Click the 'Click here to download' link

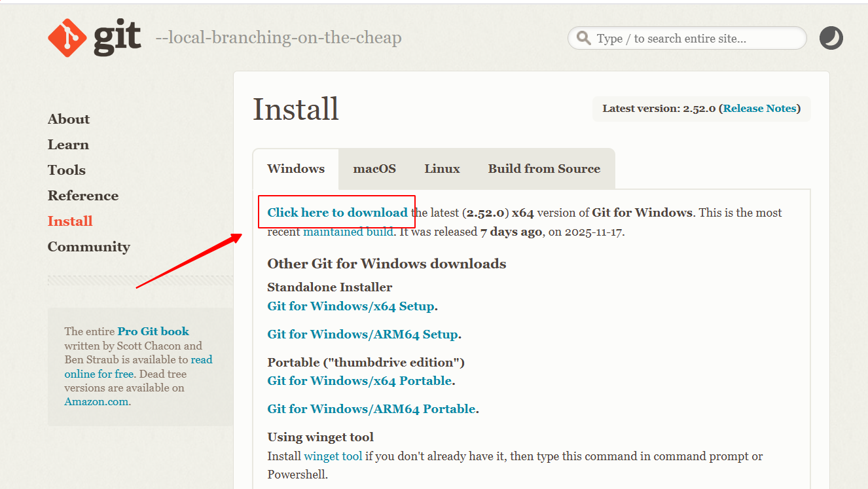tap(338, 212)
